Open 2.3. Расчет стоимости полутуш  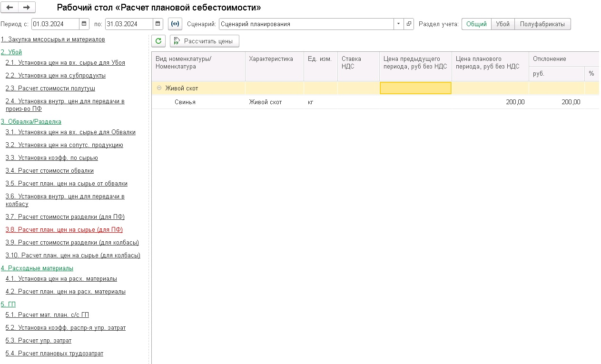[50, 89]
